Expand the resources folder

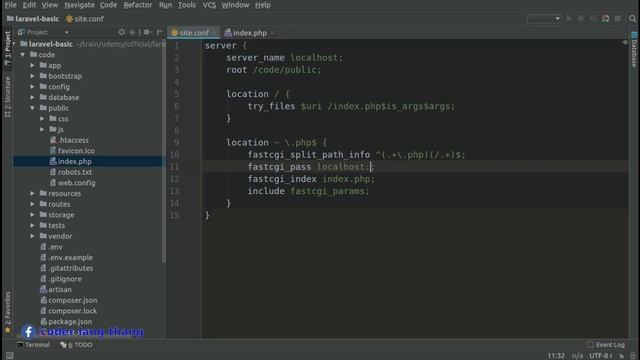[32, 193]
